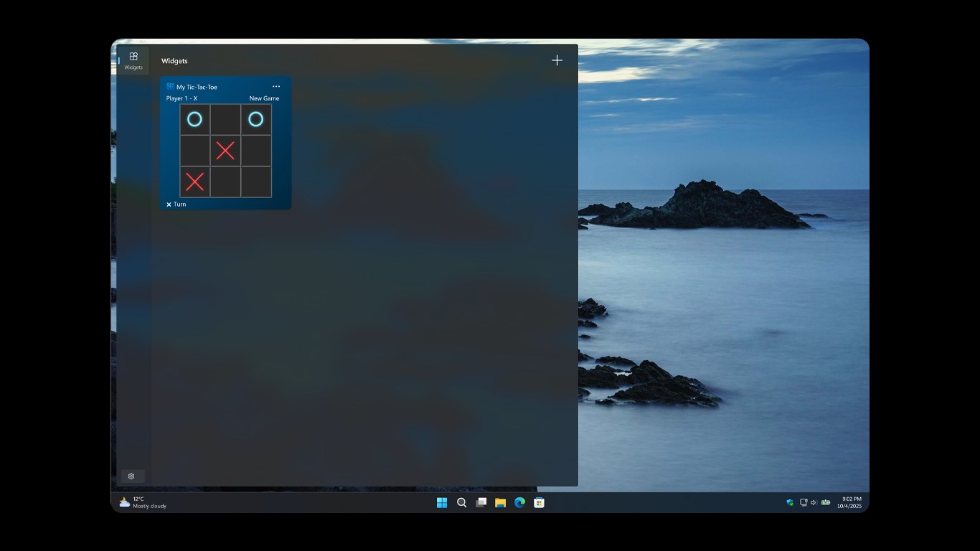The height and width of the screenshot is (551, 980).
Task: Click the O in the top-left cell
Action: (x=194, y=119)
